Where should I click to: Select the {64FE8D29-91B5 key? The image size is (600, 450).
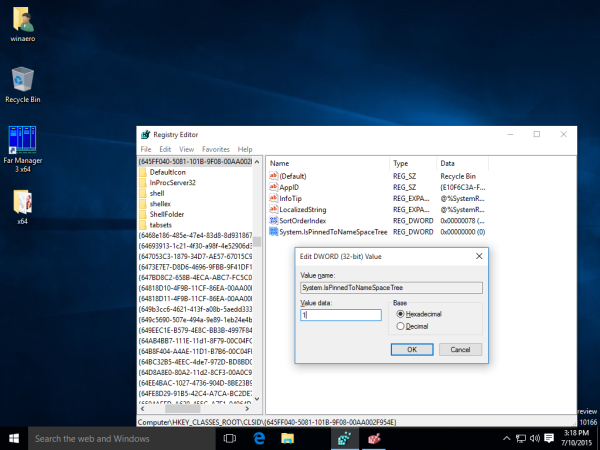point(195,393)
